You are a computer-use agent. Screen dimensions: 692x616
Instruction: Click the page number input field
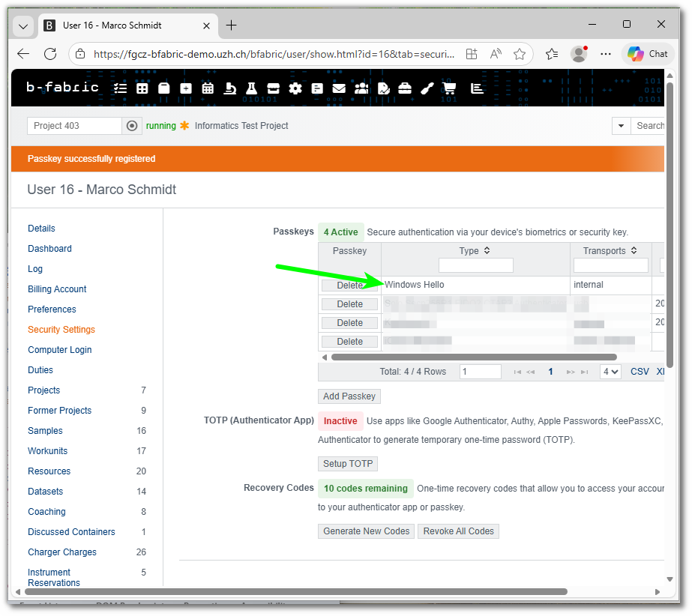point(480,372)
